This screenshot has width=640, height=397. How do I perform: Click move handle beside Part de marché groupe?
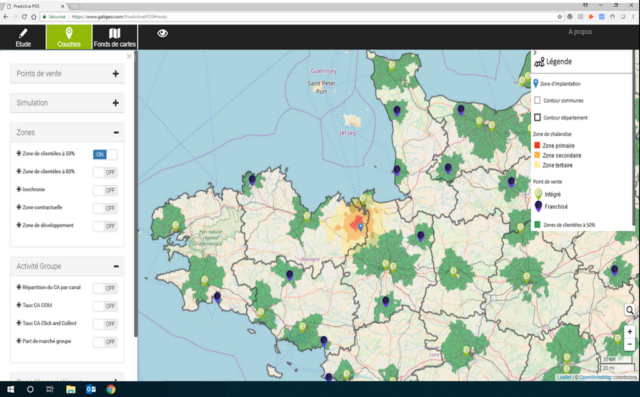(19, 341)
